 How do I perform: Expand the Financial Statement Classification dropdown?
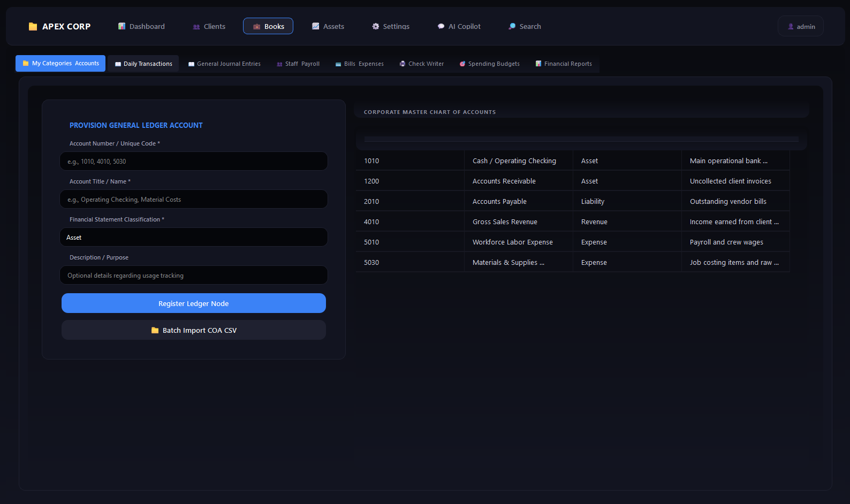coord(194,237)
